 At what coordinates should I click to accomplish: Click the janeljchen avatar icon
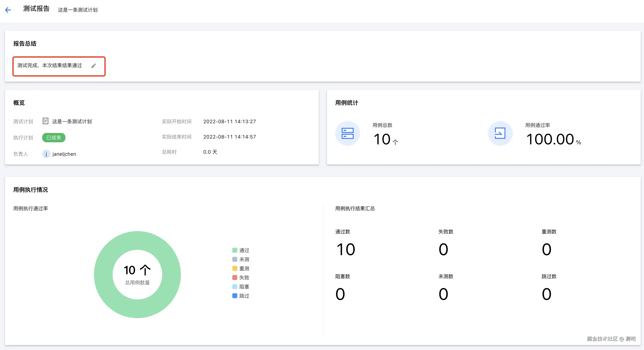tap(46, 154)
